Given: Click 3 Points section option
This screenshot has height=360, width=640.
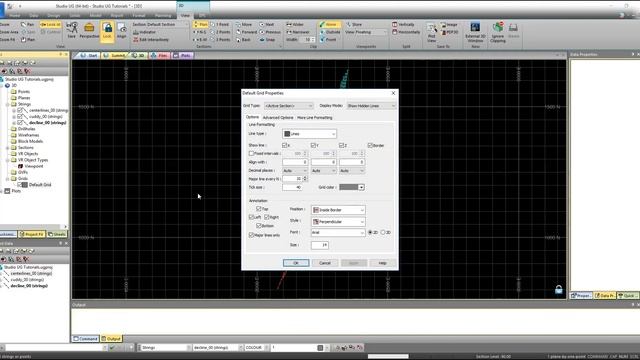Looking at the screenshot, I should 220,40.
